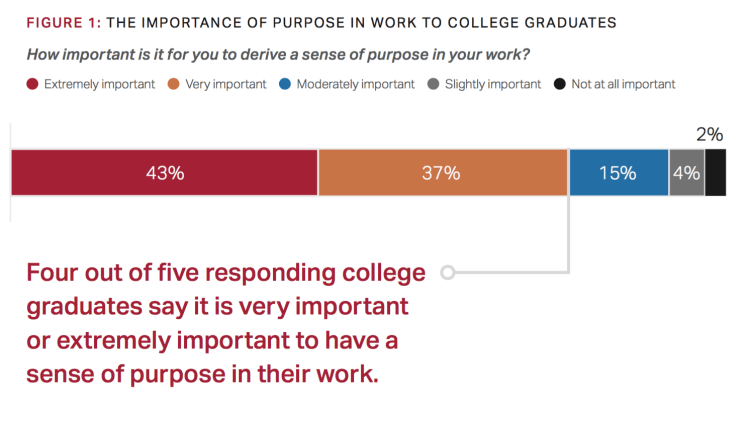Select the "Not at all important" legend label
This screenshot has width=749, height=424.
[623, 85]
